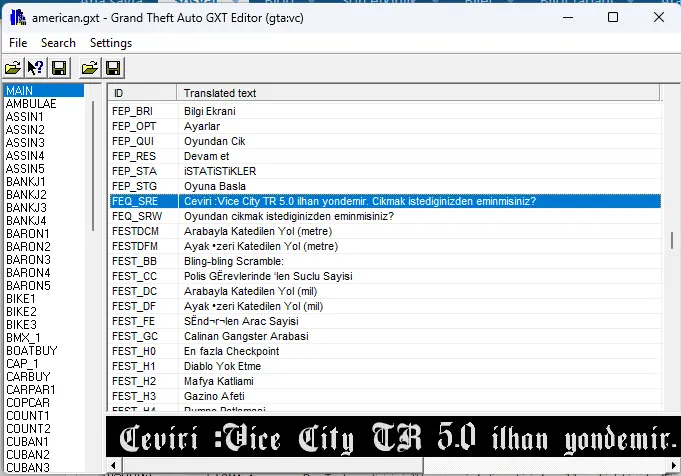Click the gothic font text preview panel
The height and width of the screenshot is (476, 681).
[393, 436]
